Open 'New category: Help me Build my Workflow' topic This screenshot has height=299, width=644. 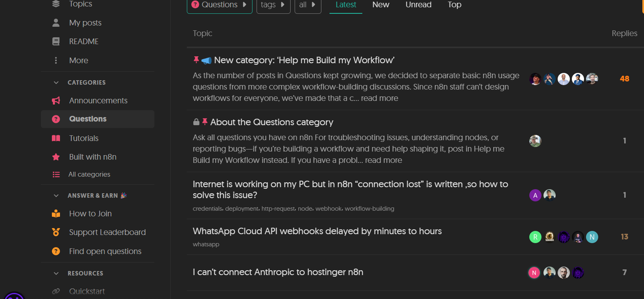[x=304, y=60]
